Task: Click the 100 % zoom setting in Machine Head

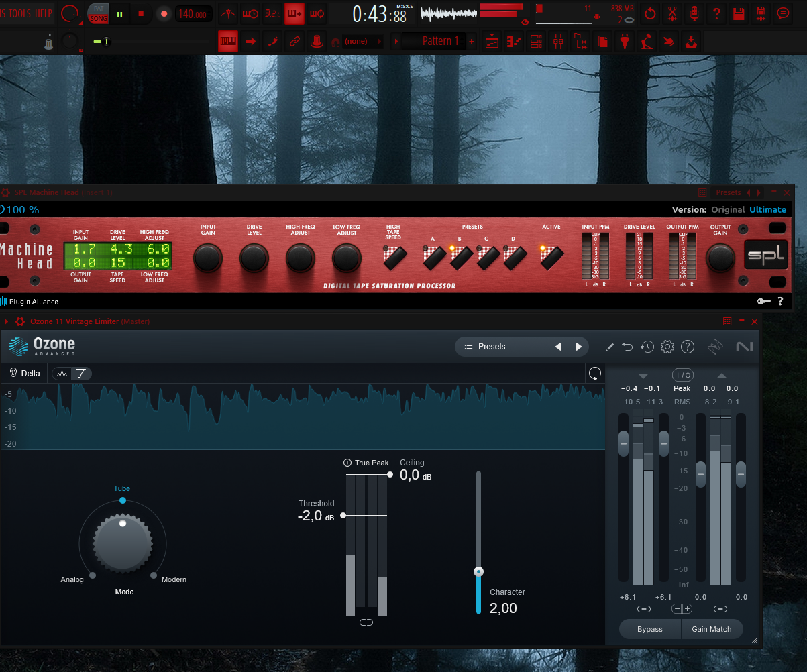Action: pos(20,209)
